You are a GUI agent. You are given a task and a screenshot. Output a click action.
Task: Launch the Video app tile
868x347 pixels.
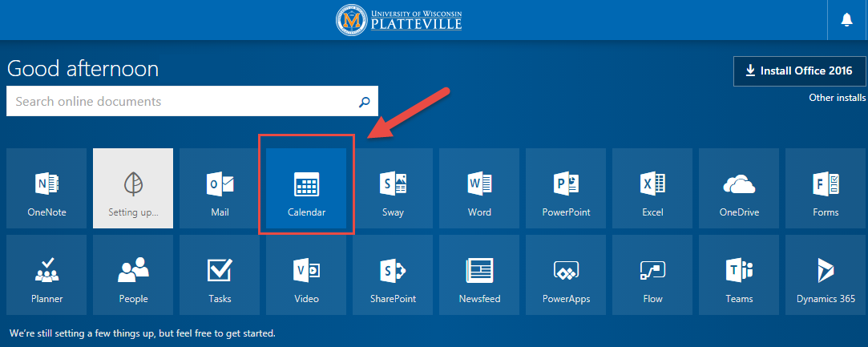tap(306, 275)
